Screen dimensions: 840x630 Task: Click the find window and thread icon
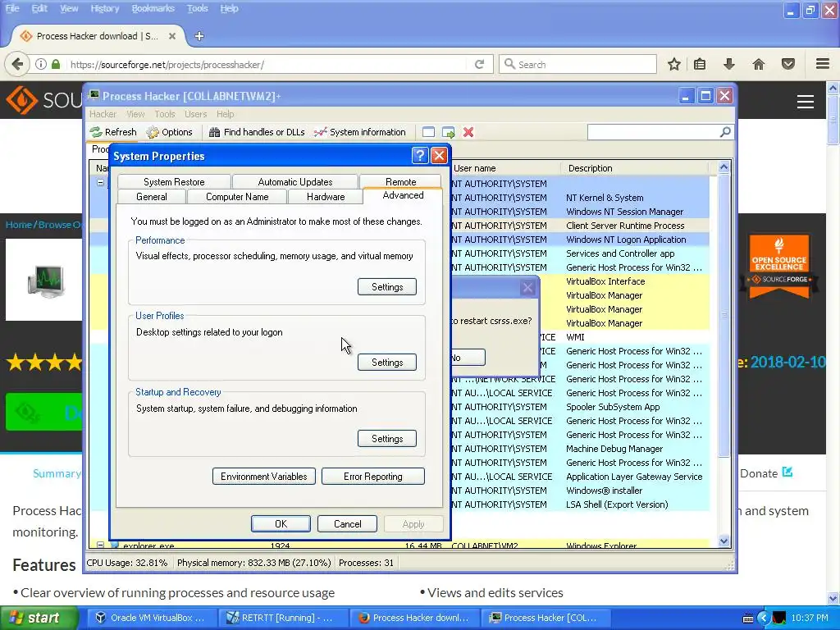449,132
